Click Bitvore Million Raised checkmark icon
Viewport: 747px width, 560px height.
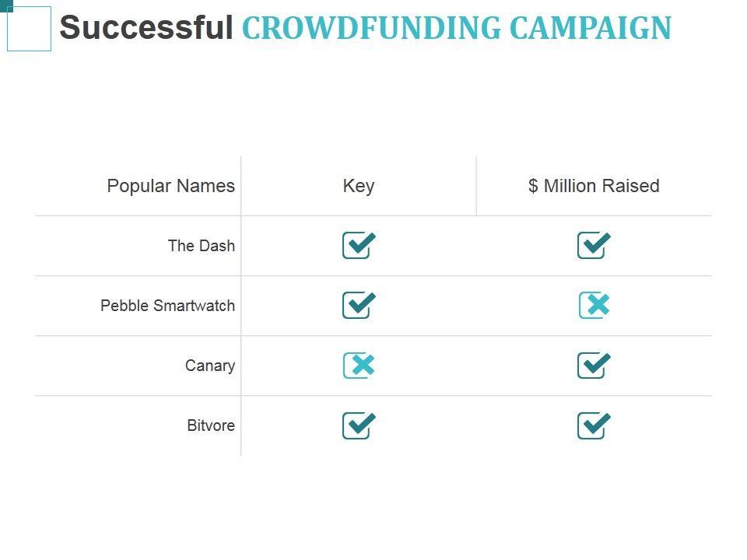(594, 425)
